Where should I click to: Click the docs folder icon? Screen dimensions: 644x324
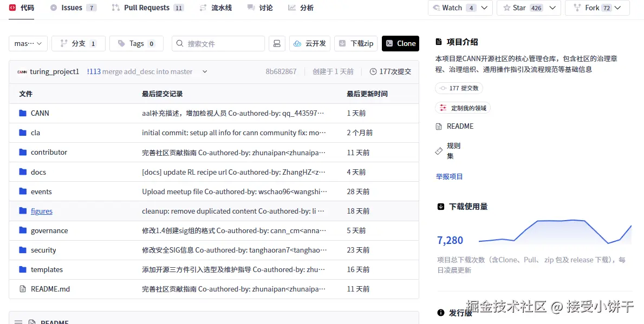23,172
